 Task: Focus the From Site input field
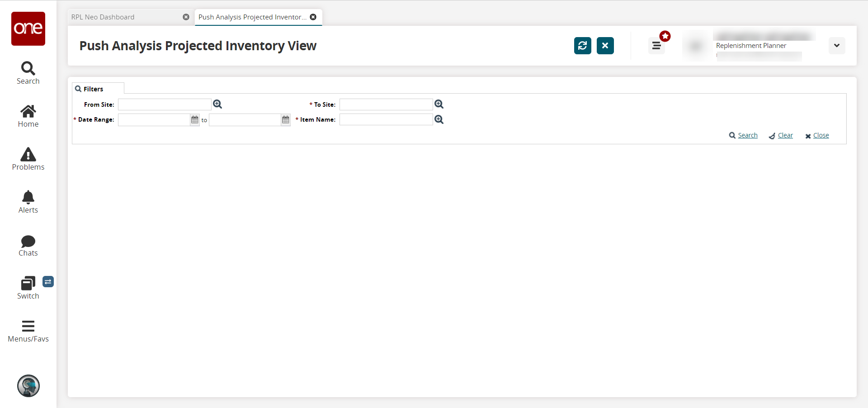(165, 104)
